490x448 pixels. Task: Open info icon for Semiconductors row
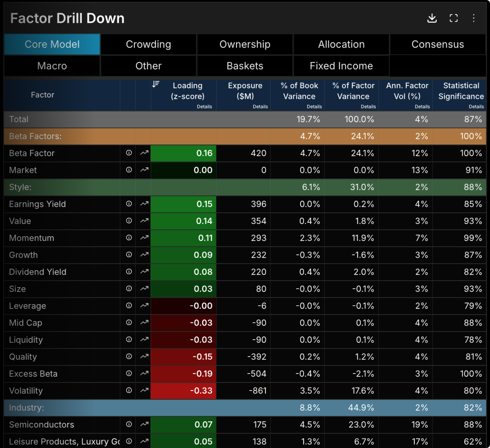(x=129, y=424)
